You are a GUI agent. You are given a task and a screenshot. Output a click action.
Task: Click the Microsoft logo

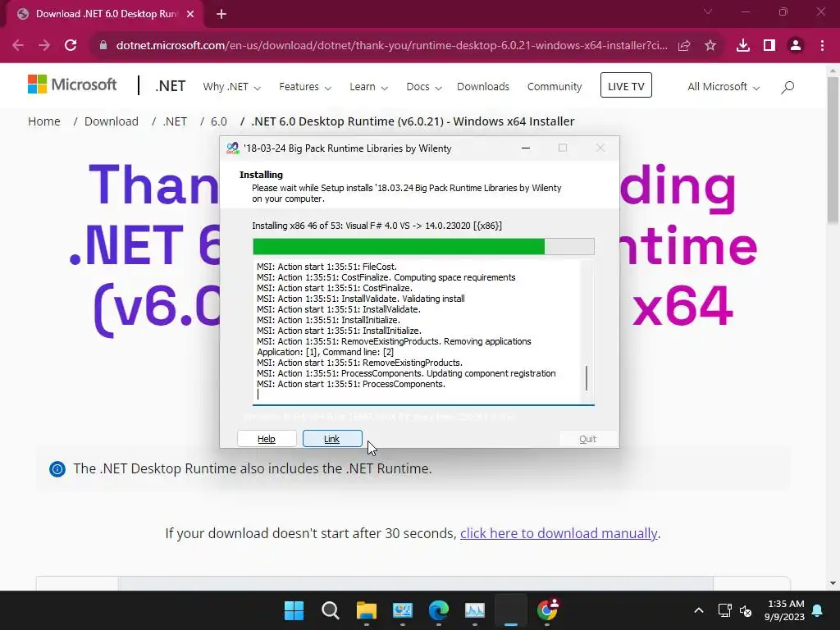(x=72, y=84)
